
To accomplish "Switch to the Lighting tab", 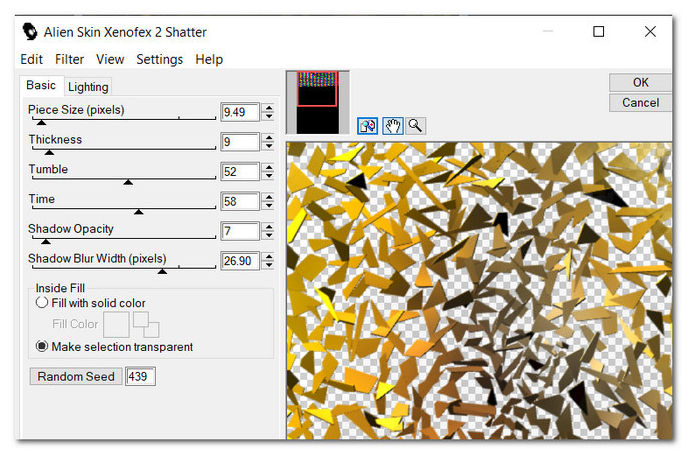I will tap(88, 87).
